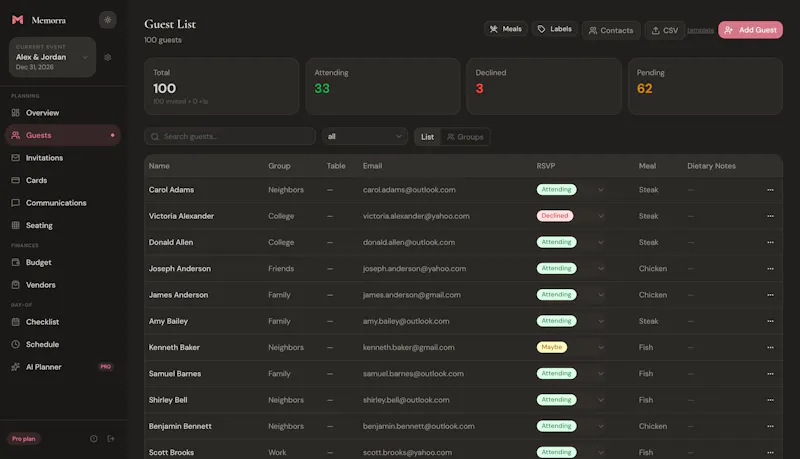Click Benjamin Bennett's name
This screenshot has width=800, height=459.
point(180,426)
